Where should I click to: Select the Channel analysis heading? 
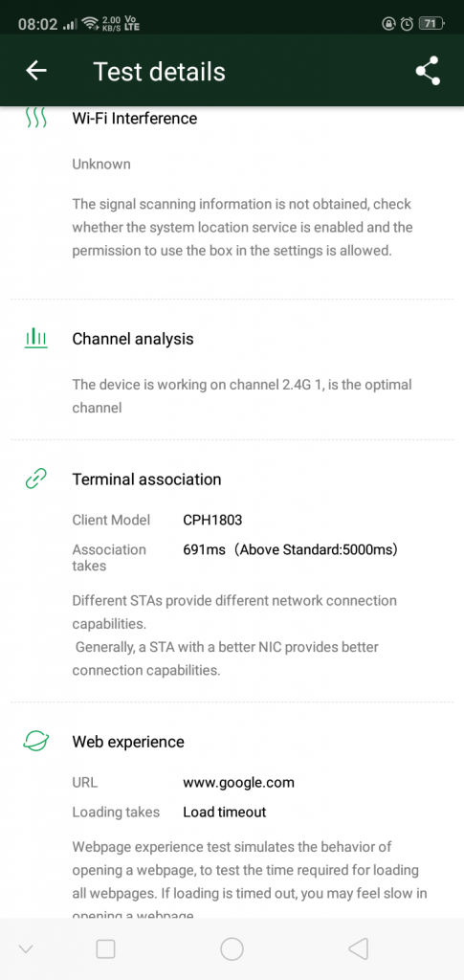click(133, 339)
